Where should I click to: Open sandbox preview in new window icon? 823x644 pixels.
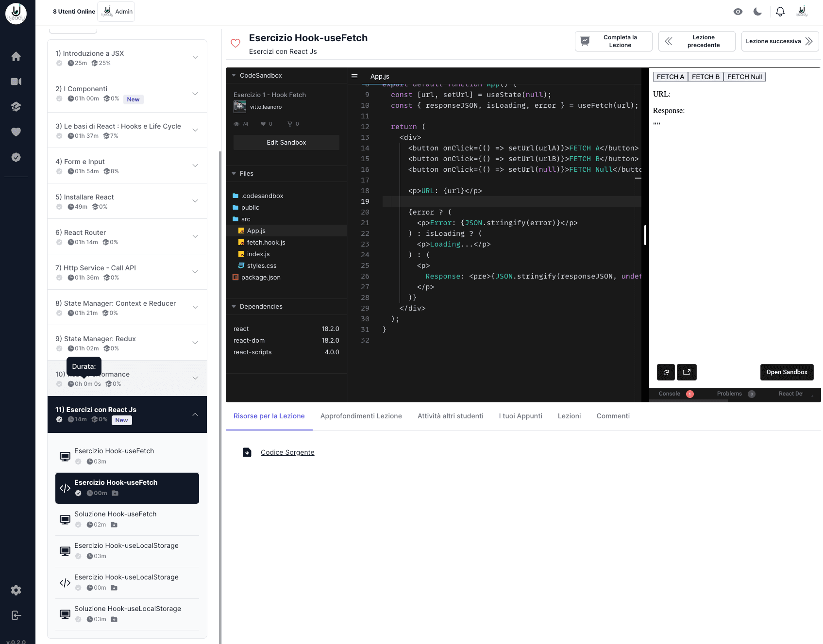coord(687,372)
